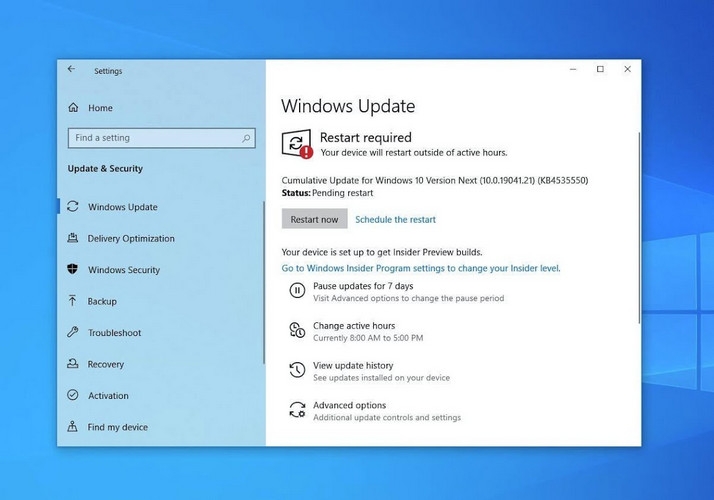This screenshot has height=500, width=714.
Task: Click the Restart required status icon
Action: click(297, 144)
